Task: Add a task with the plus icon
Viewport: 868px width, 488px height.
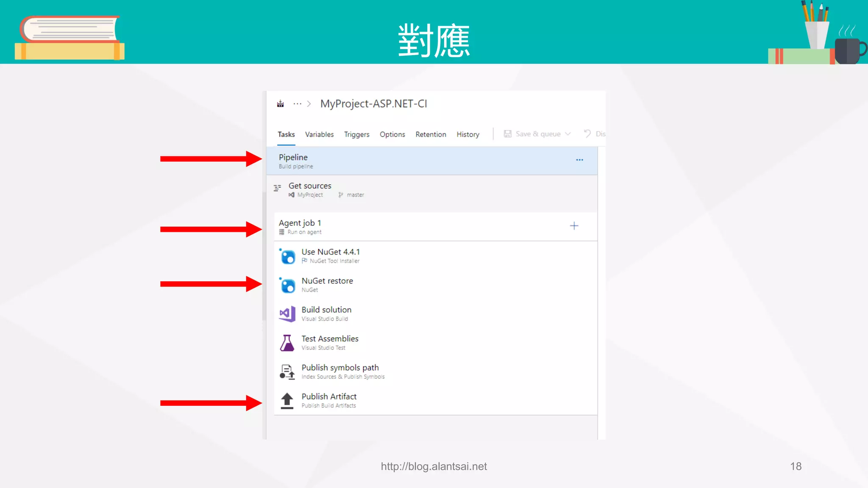Action: pyautogui.click(x=574, y=226)
